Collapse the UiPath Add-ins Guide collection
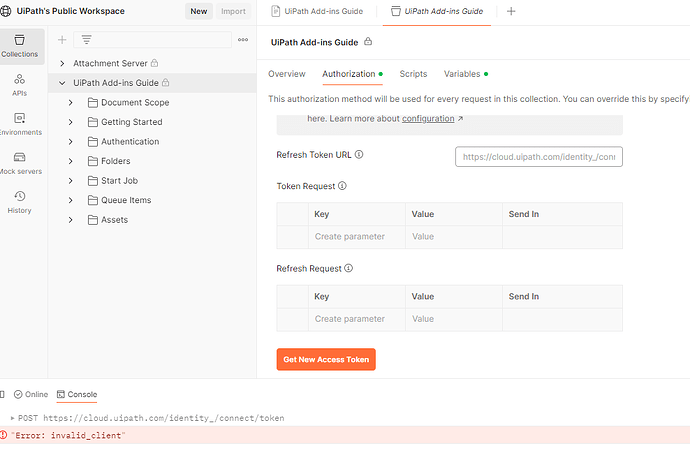The height and width of the screenshot is (462, 690). (62, 83)
